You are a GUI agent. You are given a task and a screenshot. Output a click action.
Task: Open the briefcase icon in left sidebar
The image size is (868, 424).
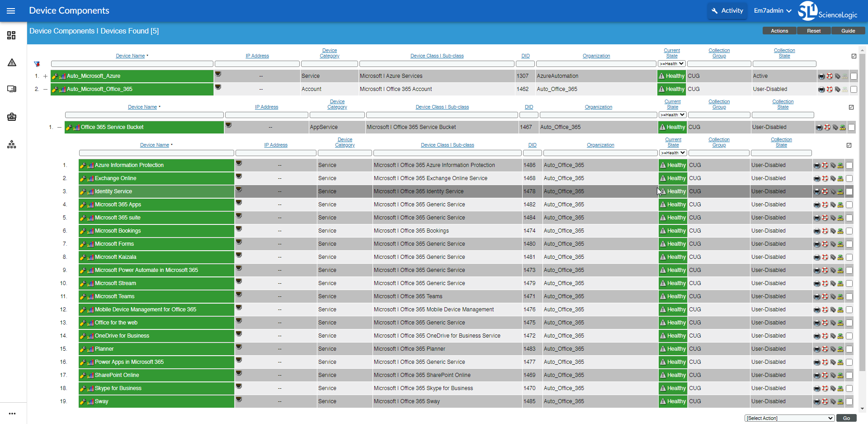[x=12, y=117]
